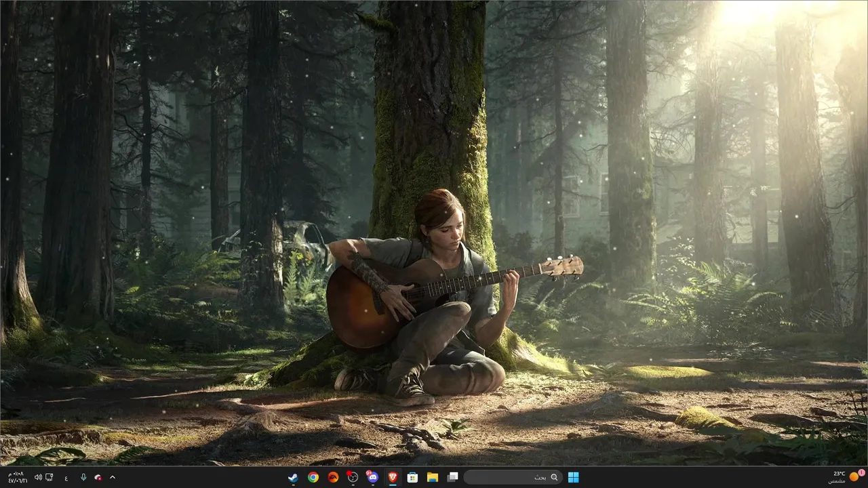This screenshot has height=488, width=868.
Task: Open OBS Studio from the taskbar
Action: [x=353, y=477]
